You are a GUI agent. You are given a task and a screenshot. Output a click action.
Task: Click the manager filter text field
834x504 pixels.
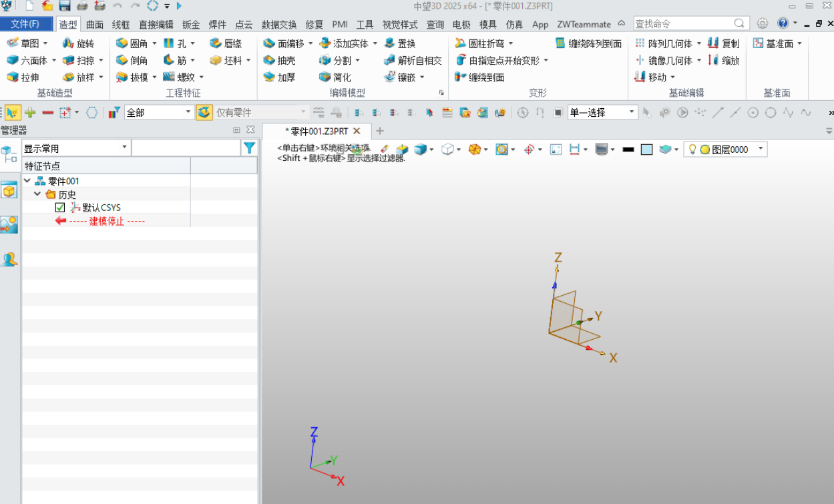tap(186, 148)
